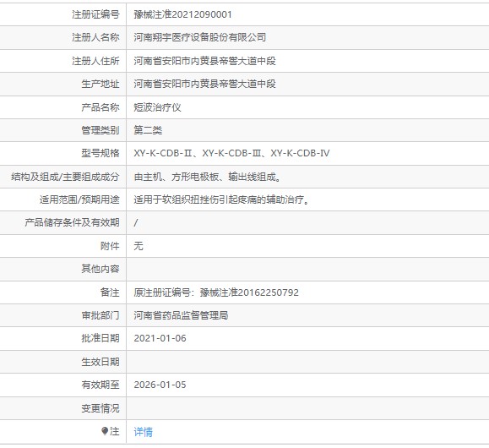Click the 附件 value 无
The image size is (489, 448).
(x=139, y=246)
